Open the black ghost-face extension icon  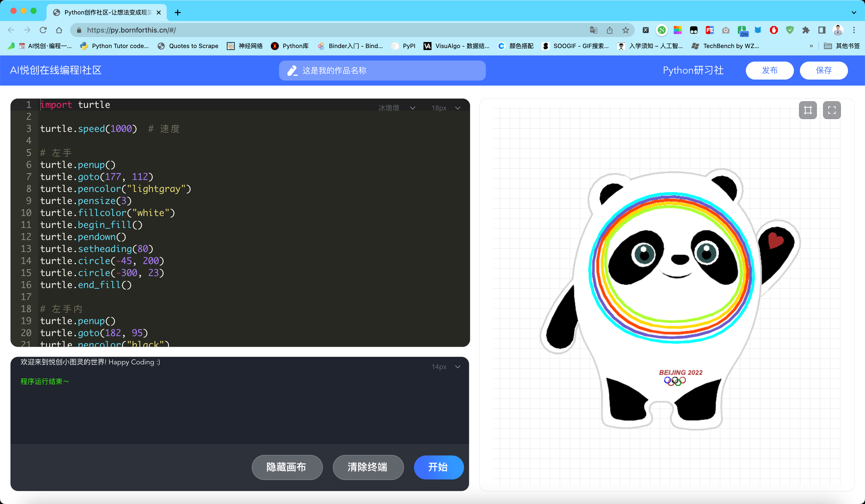[694, 30]
